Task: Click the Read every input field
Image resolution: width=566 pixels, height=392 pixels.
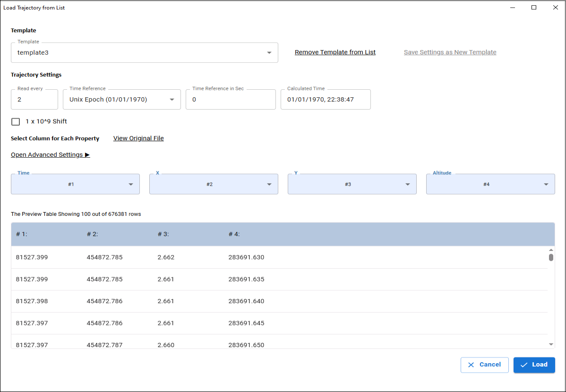Action: [x=34, y=100]
